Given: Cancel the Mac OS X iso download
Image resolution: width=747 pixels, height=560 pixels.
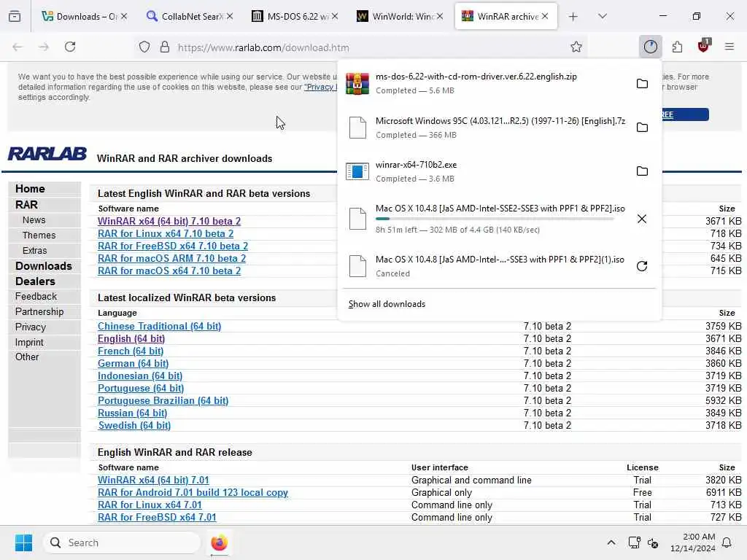Looking at the screenshot, I should [642, 219].
